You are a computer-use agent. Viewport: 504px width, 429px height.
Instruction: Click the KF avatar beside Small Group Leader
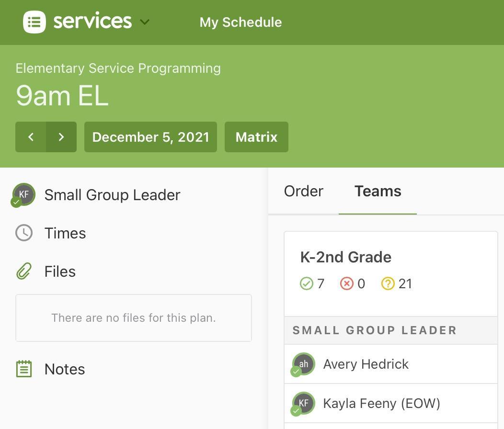click(23, 195)
